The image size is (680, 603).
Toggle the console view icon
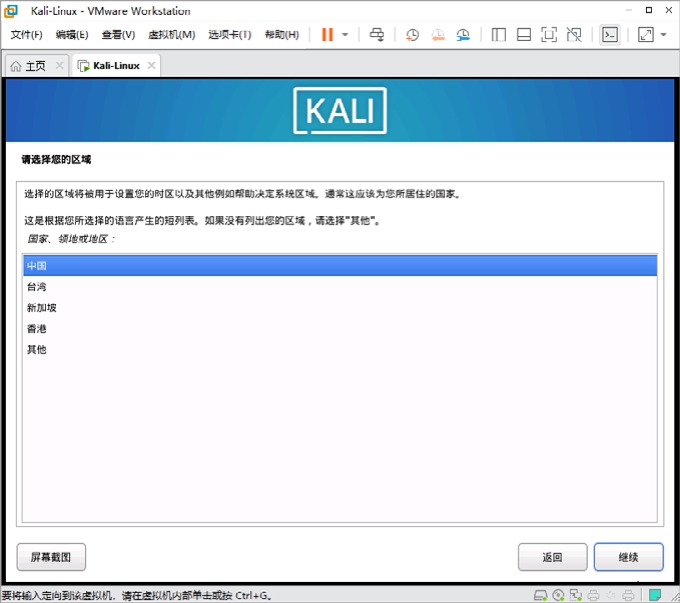point(610,35)
